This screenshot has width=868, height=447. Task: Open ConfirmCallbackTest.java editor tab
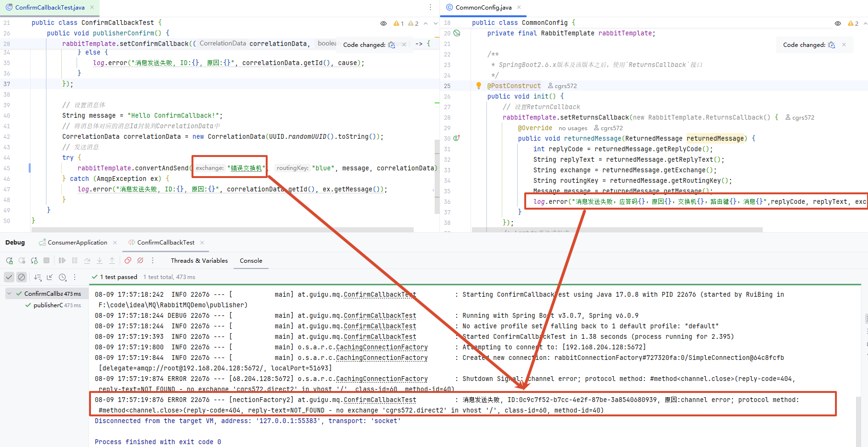[x=49, y=7]
